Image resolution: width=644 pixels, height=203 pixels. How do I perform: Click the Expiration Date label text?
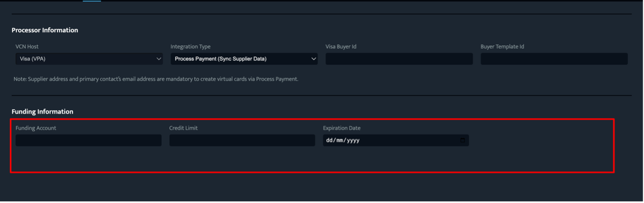[x=342, y=128]
